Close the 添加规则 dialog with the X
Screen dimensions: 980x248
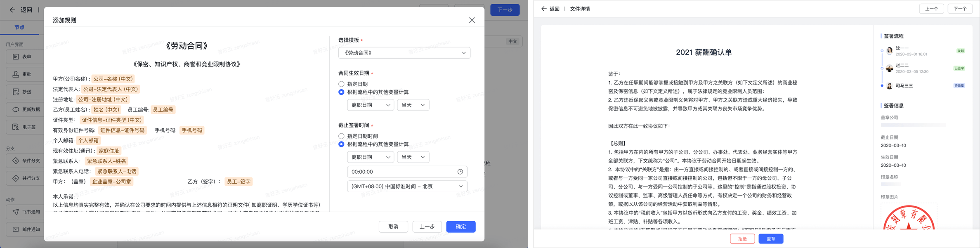(x=472, y=20)
